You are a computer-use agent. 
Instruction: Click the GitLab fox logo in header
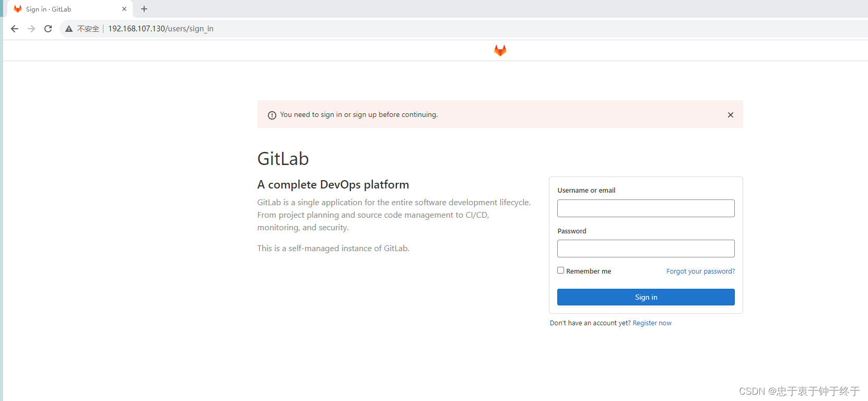(500, 50)
